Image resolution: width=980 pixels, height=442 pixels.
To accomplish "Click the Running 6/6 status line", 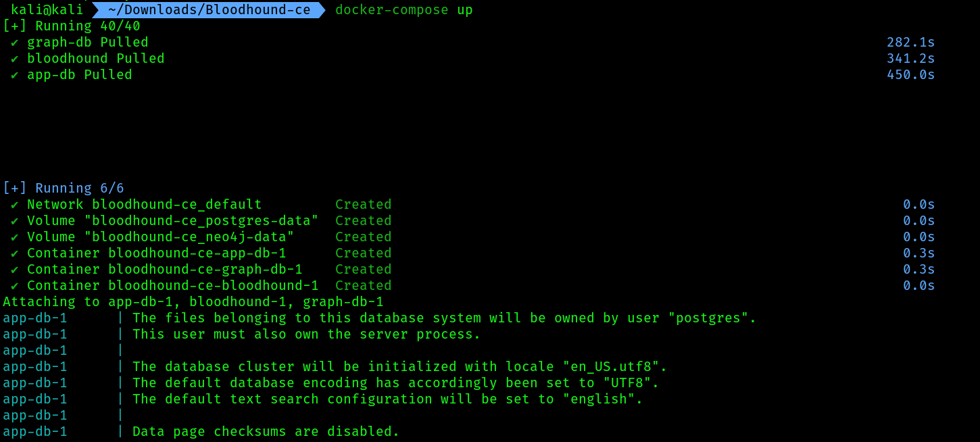I will coord(64,189).
